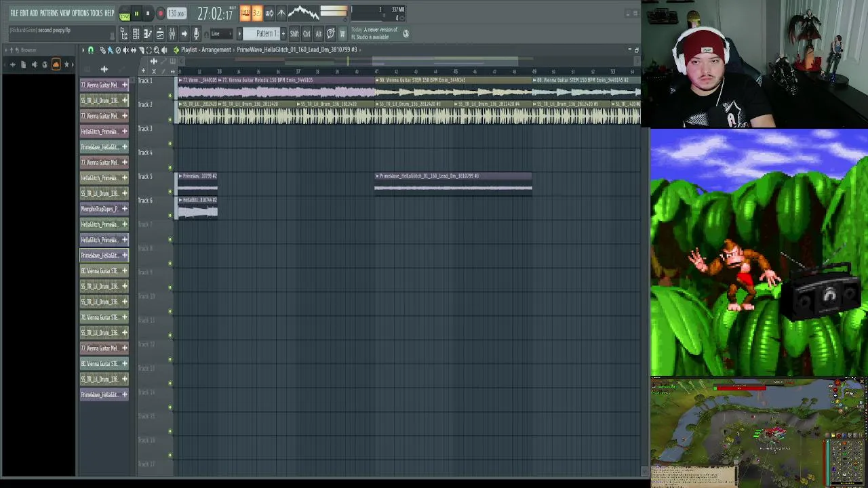Click the song position time display
868x488 pixels.
pyautogui.click(x=215, y=14)
